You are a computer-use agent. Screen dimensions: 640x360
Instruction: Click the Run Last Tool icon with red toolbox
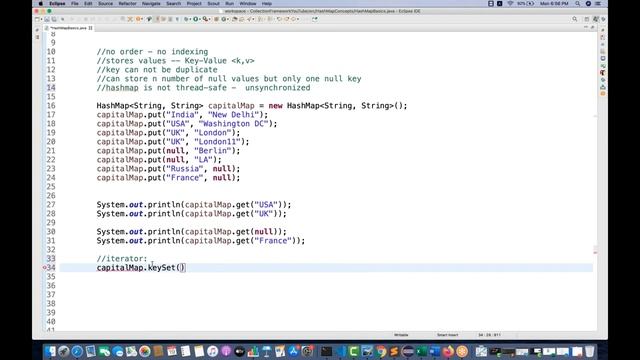[x=205, y=19]
